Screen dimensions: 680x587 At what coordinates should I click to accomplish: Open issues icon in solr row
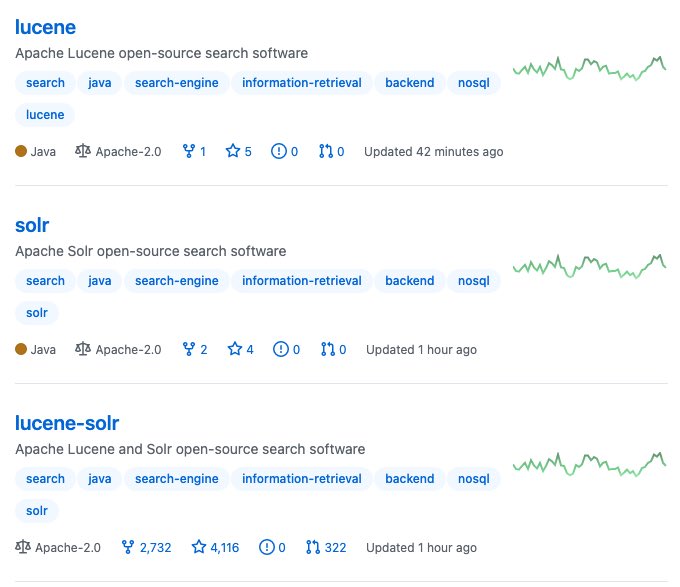point(281,349)
